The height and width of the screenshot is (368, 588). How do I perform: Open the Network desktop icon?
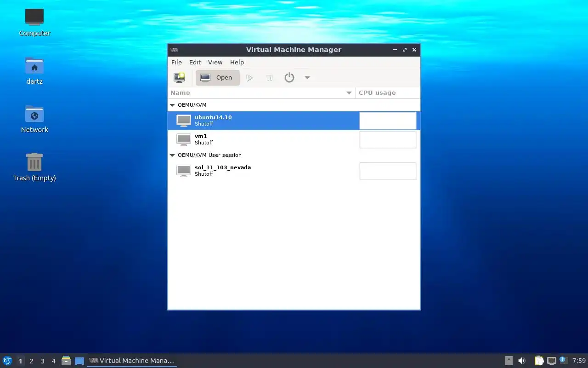click(x=34, y=119)
